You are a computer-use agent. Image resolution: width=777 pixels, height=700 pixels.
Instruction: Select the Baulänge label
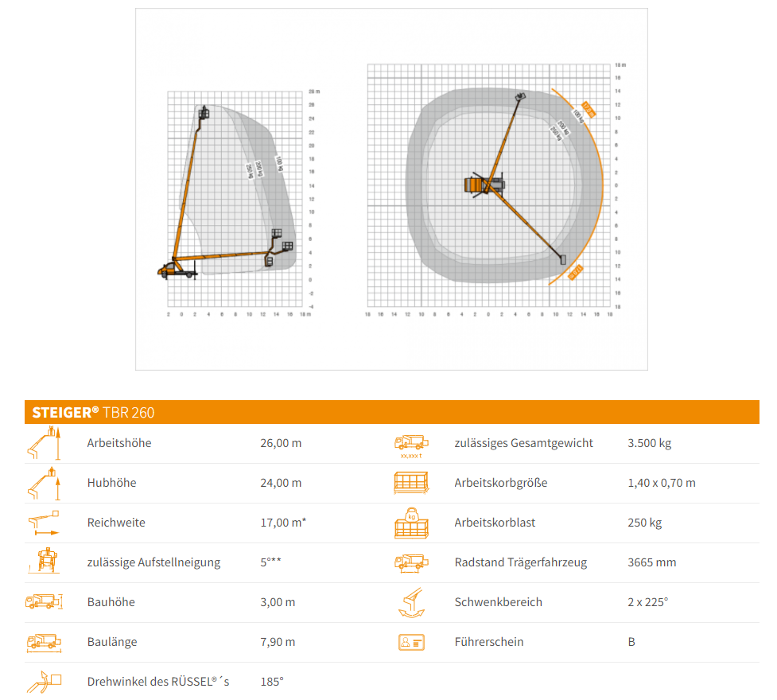tap(112, 642)
